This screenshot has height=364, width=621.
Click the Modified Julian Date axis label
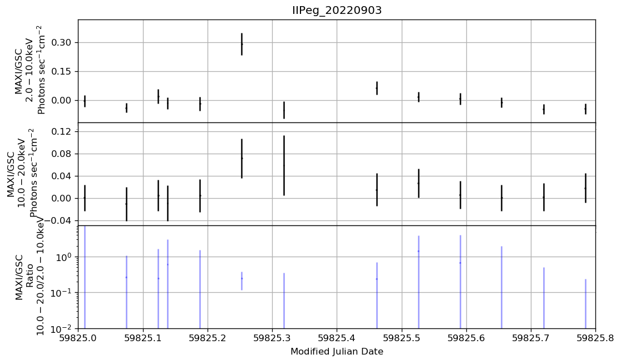pyautogui.click(x=337, y=351)
